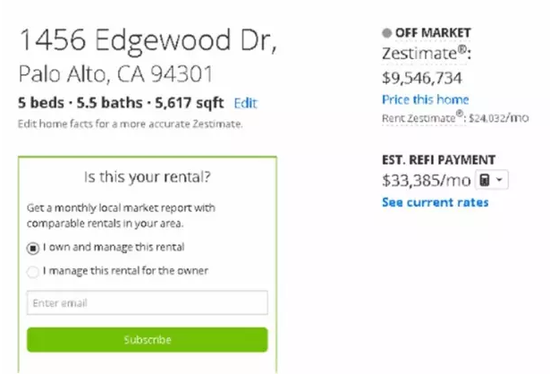Select 'I own and manage this rental'
The height and width of the screenshot is (382, 550).
[33, 248]
